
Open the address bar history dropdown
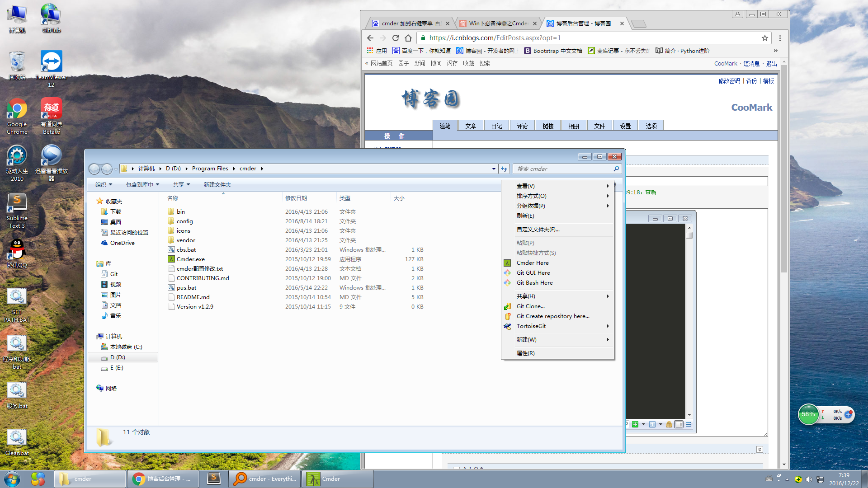[494, 169]
